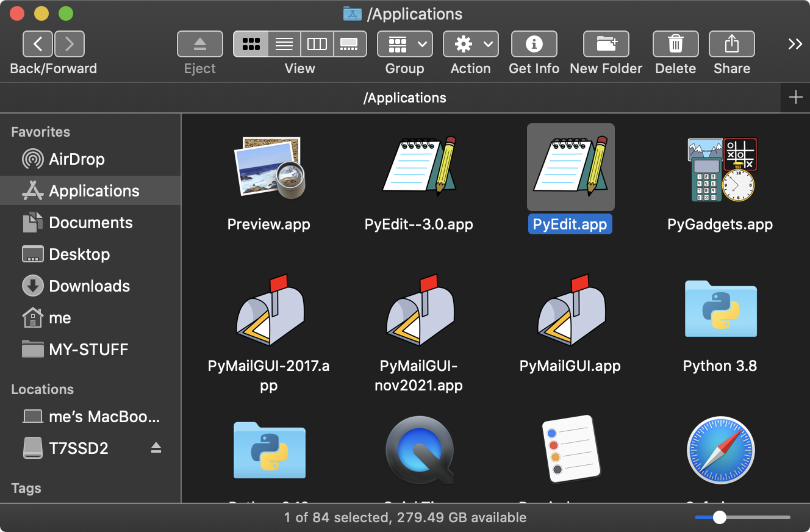Open Desktop in sidebar
The height and width of the screenshot is (532, 810).
(x=90, y=254)
